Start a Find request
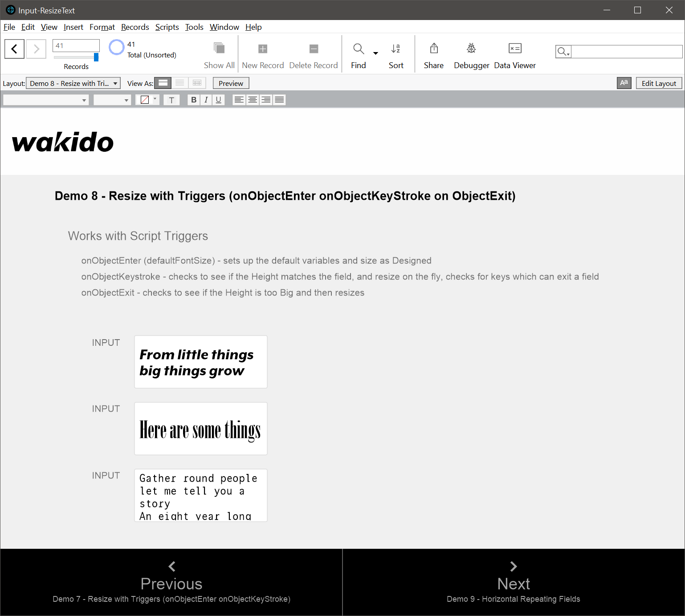The width and height of the screenshot is (685, 616). pyautogui.click(x=359, y=49)
